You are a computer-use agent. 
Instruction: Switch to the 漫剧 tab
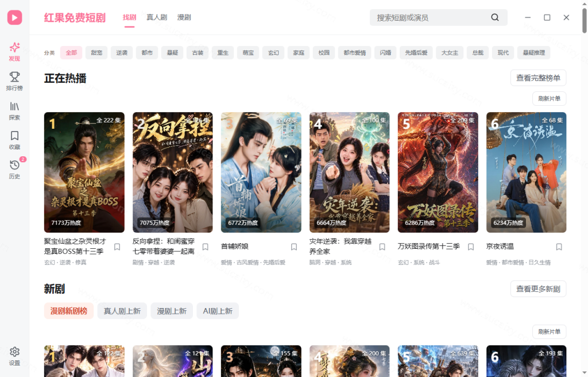184,17
